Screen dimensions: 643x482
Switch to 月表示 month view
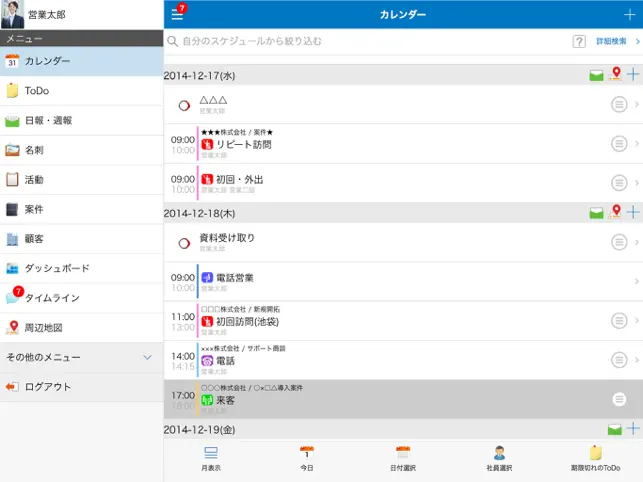pyautogui.click(x=211, y=459)
